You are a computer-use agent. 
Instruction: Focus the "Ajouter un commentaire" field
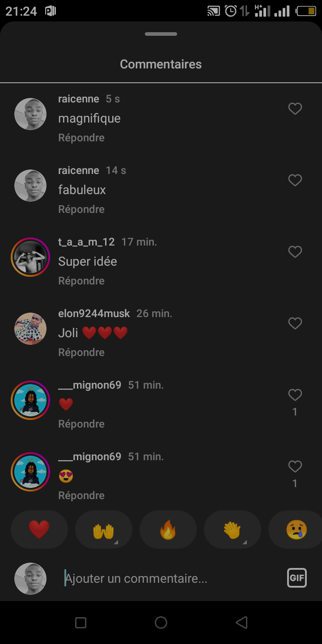tap(170, 578)
